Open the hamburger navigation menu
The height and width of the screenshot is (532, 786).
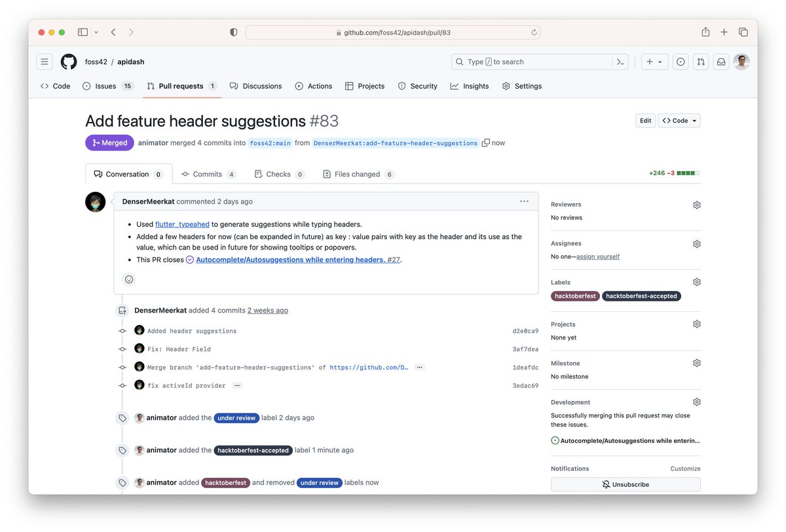click(45, 62)
